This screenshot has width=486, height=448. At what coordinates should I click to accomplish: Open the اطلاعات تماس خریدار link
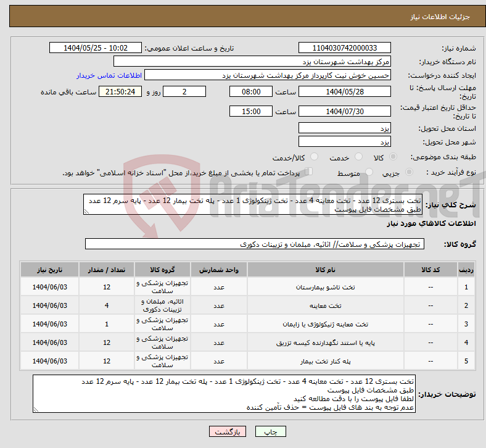(x=109, y=75)
